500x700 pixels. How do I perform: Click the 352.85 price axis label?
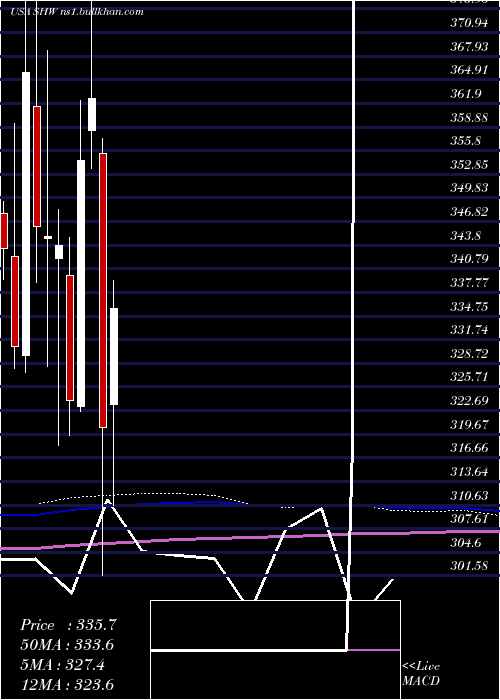[469, 165]
